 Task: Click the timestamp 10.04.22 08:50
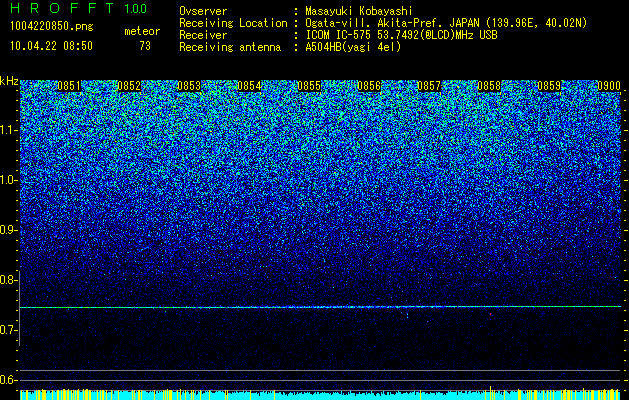point(51,46)
